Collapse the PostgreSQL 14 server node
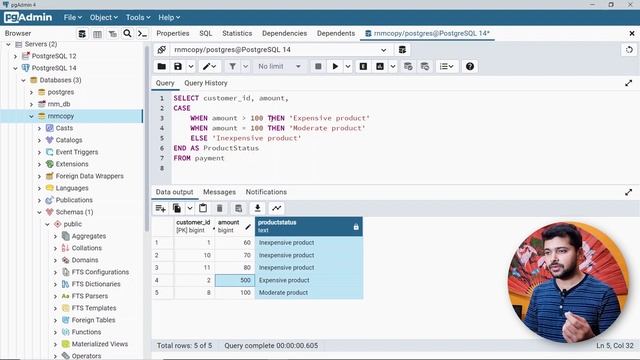This screenshot has height=360, width=640. click(x=16, y=68)
